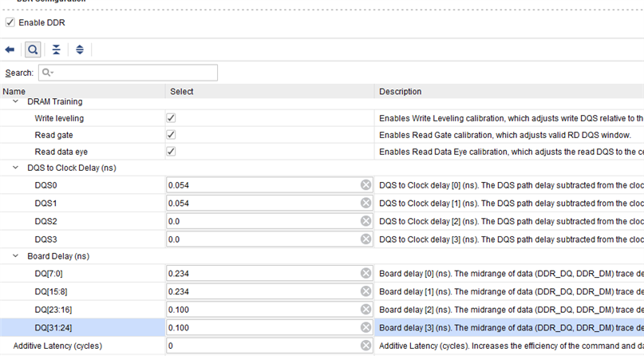Toggle the search magnifier toolbar icon
Viewport: 644px width, 356px height.
33,49
